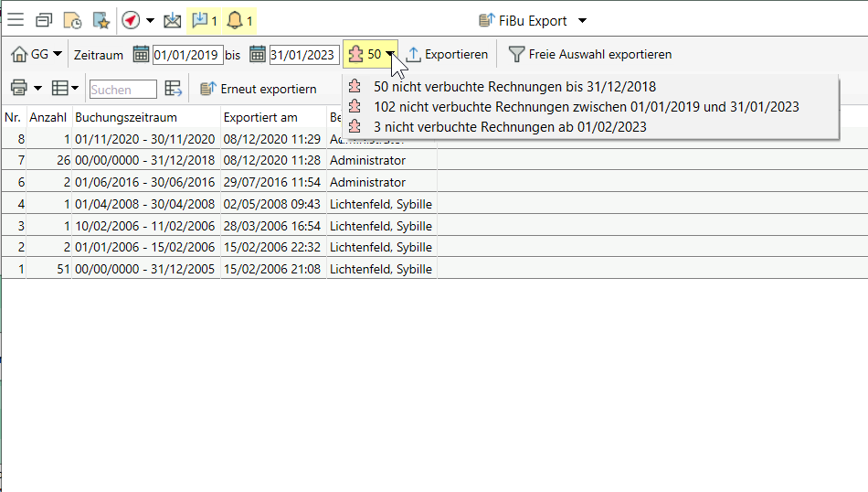Open the envelope inbox icon

[x=172, y=20]
